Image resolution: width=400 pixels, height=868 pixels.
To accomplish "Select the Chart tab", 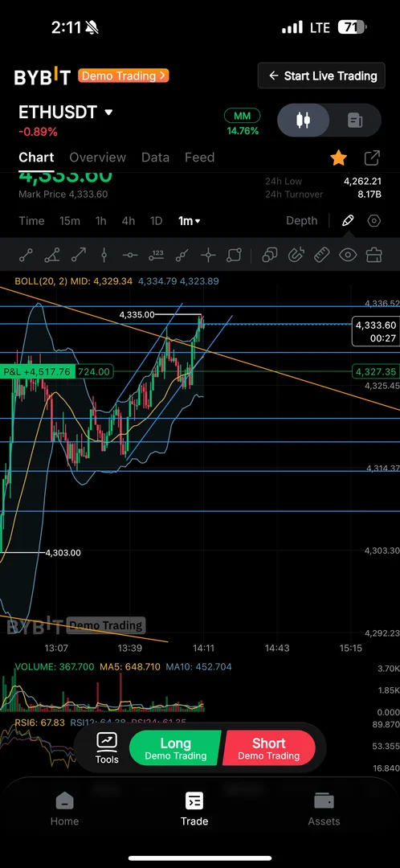I will pos(36,158).
